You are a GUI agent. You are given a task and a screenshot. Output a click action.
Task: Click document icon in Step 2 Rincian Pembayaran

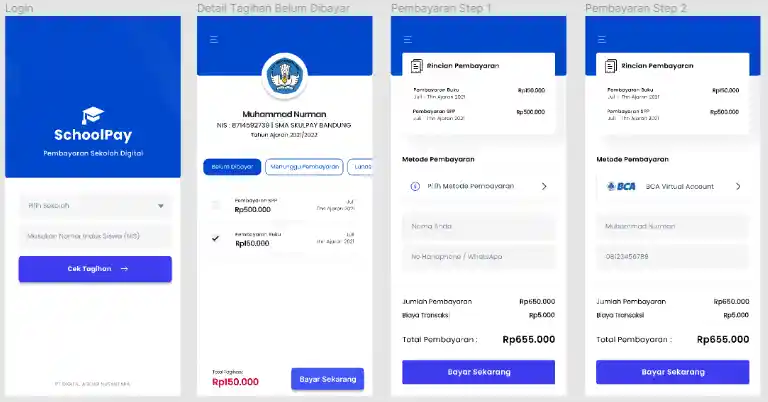pyautogui.click(x=611, y=66)
